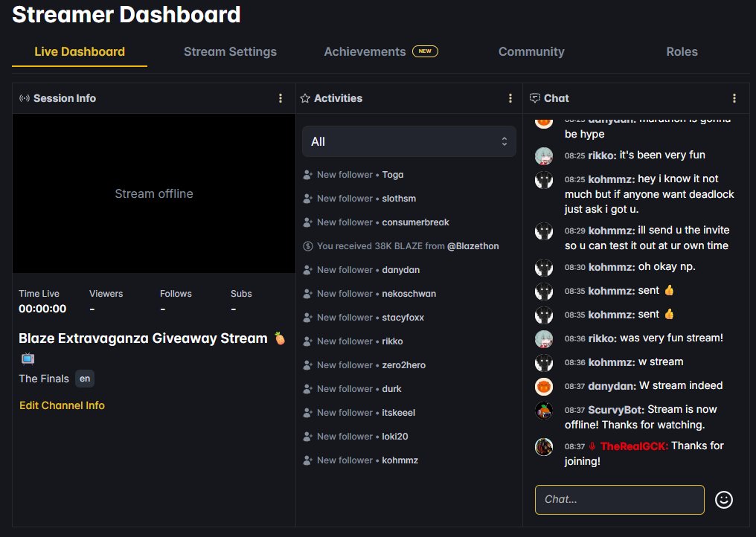Click the Chat speech bubble icon
This screenshot has width=756, height=537.
click(x=535, y=98)
